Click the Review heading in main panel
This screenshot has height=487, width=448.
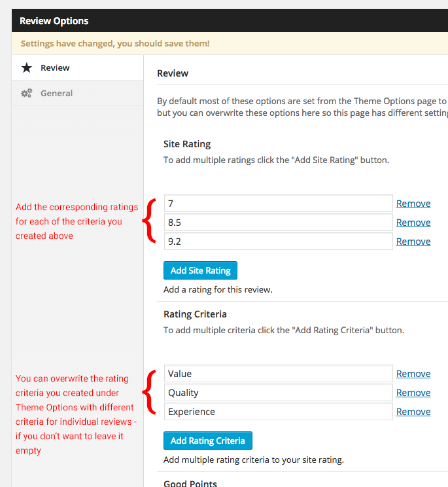(x=173, y=73)
